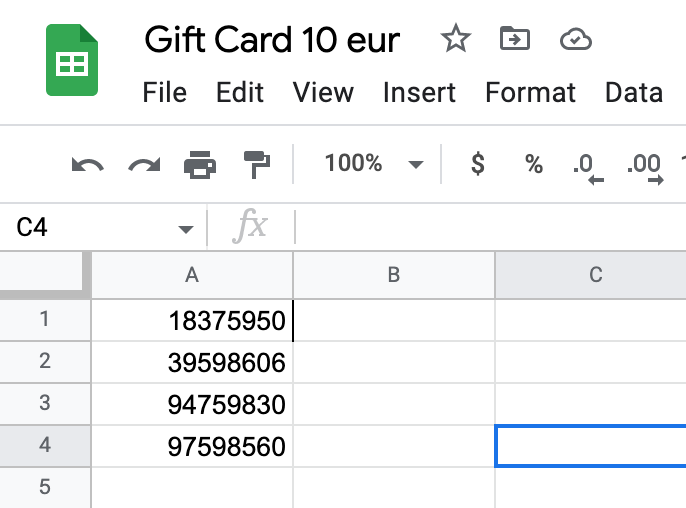Image resolution: width=686 pixels, height=508 pixels.
Task: Apply percent format to cell
Action: point(534,164)
